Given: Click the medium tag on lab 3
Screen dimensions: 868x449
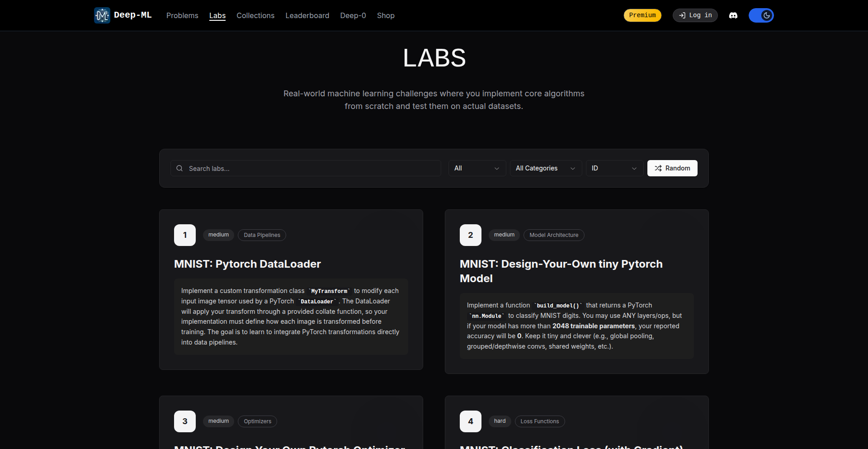Looking at the screenshot, I should [218, 421].
